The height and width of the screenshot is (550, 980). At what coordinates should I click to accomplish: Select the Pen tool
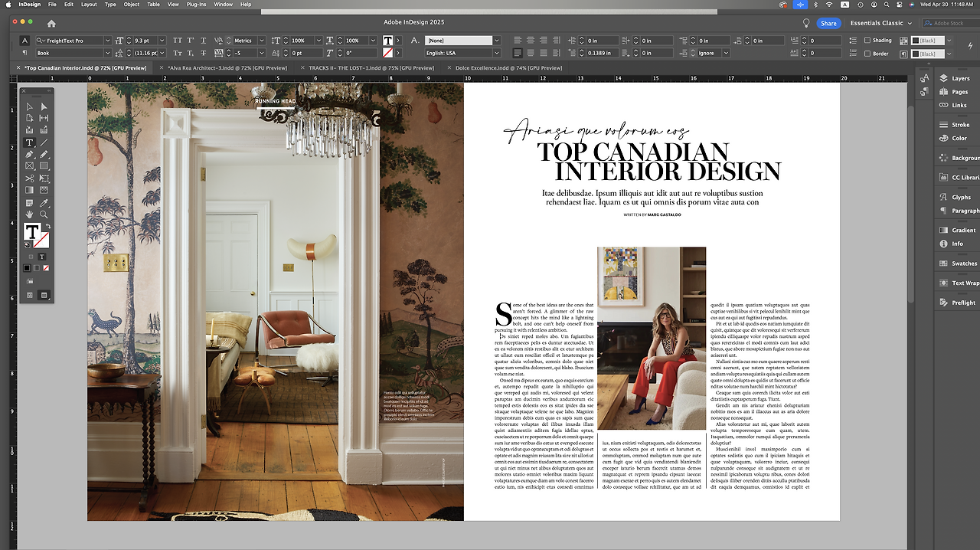tap(30, 155)
